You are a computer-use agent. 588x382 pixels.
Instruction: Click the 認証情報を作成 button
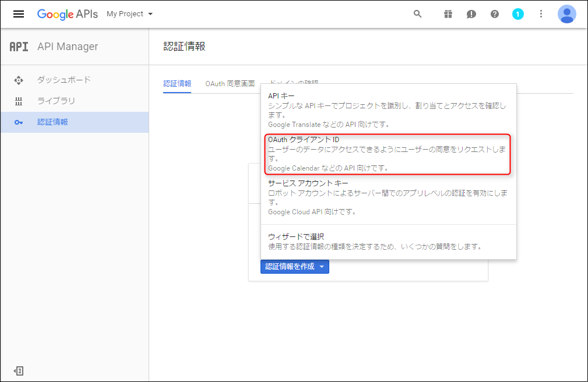295,267
